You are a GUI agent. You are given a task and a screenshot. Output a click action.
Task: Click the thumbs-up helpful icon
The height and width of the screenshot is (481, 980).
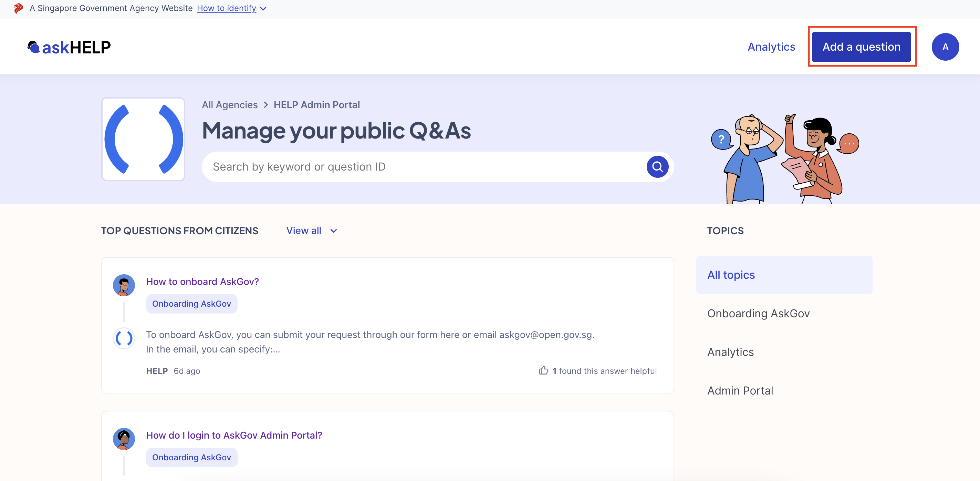point(543,370)
